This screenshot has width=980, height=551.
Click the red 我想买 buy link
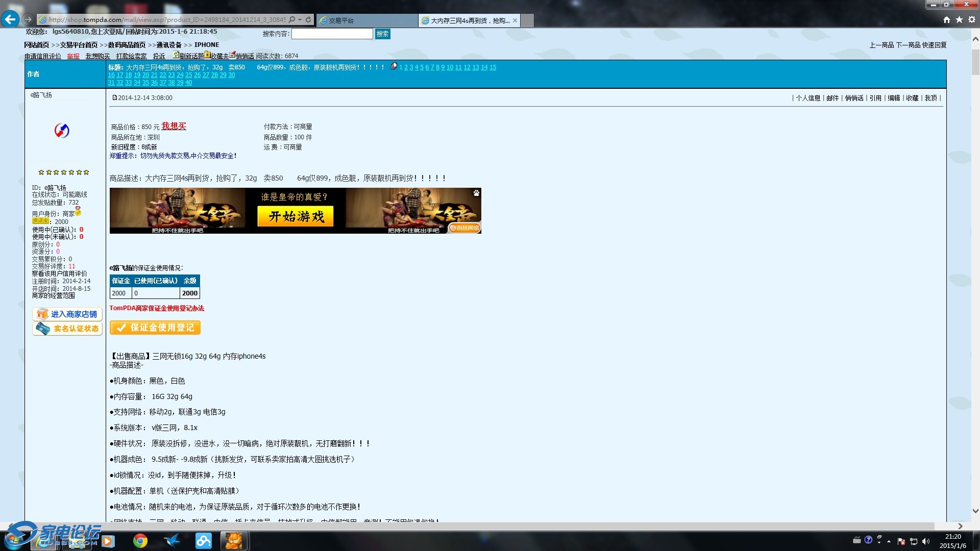click(x=174, y=126)
